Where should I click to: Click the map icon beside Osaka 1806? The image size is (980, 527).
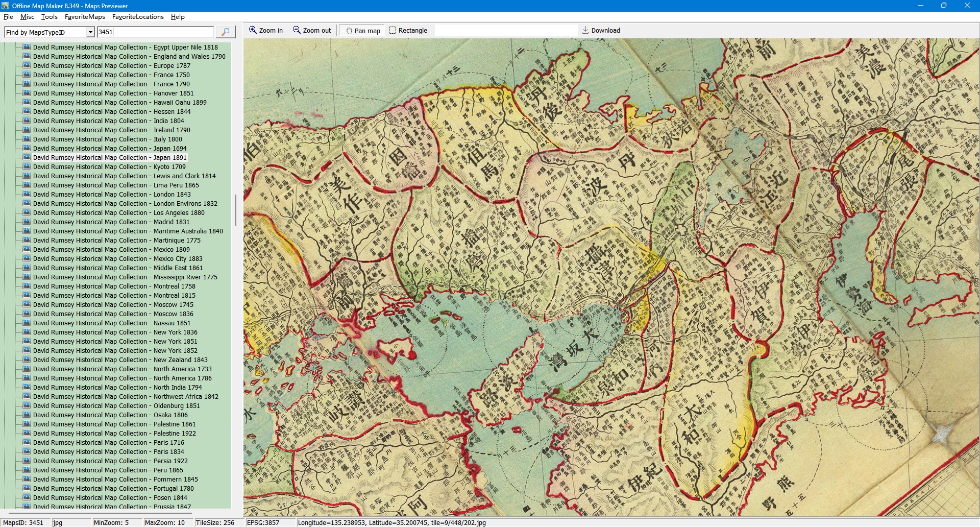click(26, 415)
